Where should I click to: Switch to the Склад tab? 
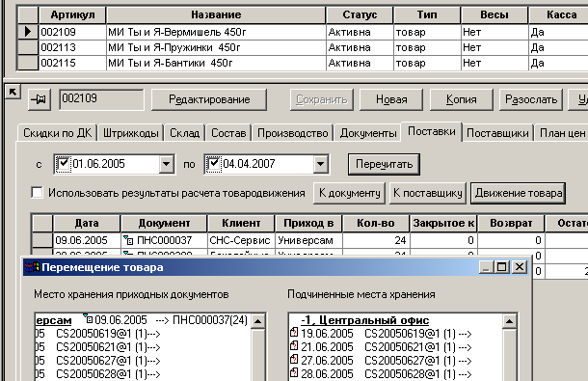[184, 133]
